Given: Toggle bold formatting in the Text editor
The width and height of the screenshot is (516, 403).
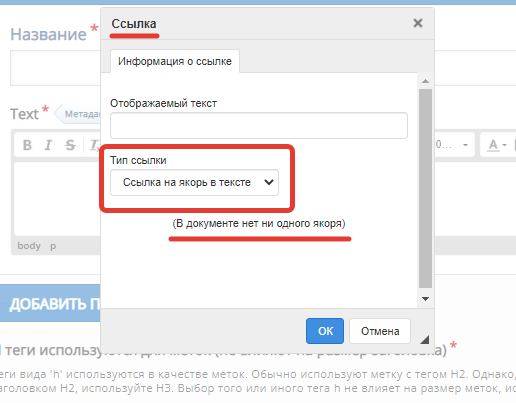Looking at the screenshot, I should tap(27, 145).
